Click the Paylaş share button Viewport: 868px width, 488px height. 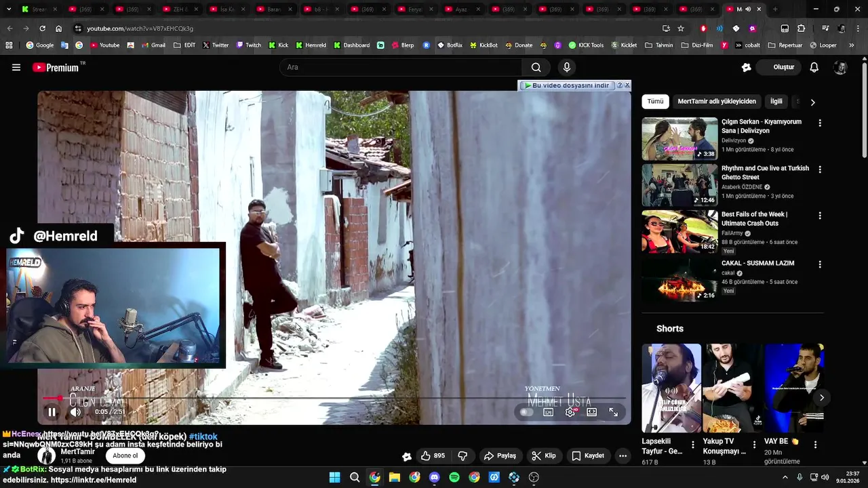tap(500, 455)
